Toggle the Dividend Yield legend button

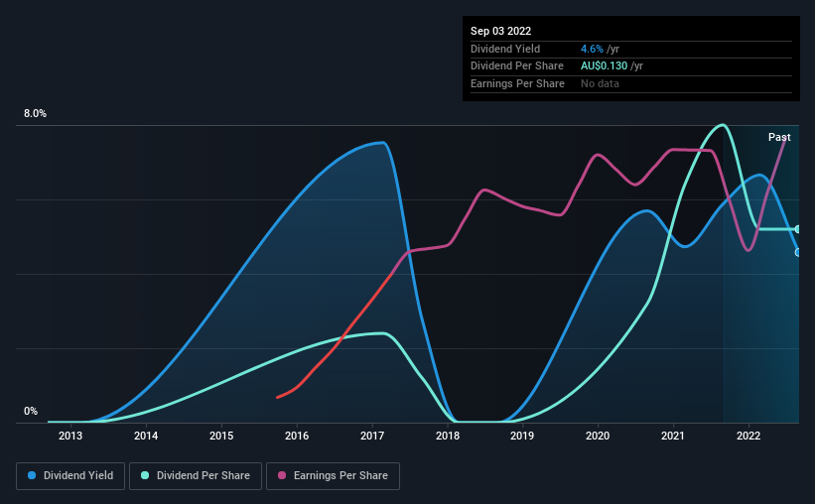[70, 476]
